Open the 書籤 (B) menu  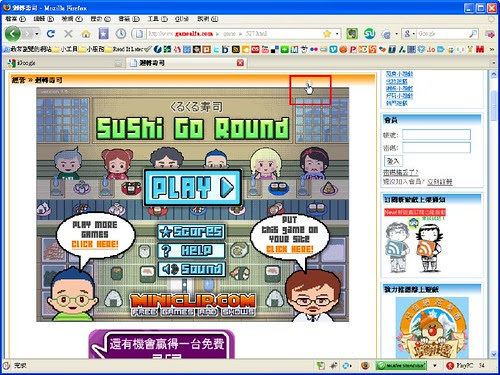click(129, 19)
